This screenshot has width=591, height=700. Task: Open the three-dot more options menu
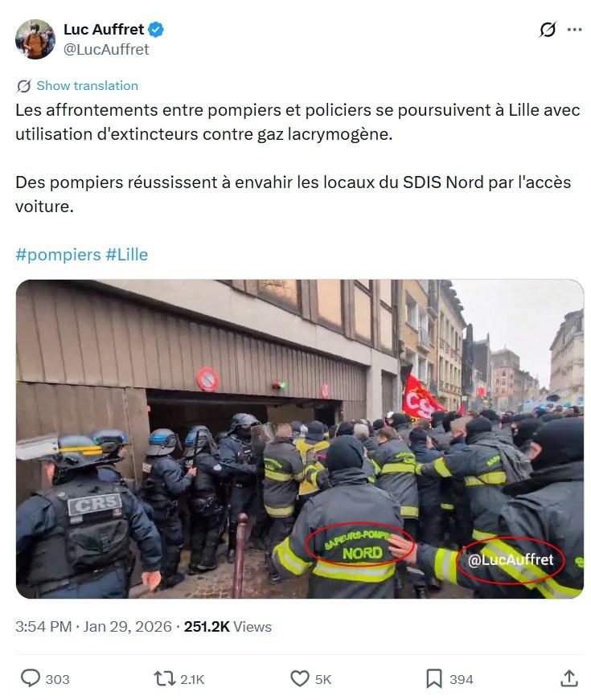[574, 30]
